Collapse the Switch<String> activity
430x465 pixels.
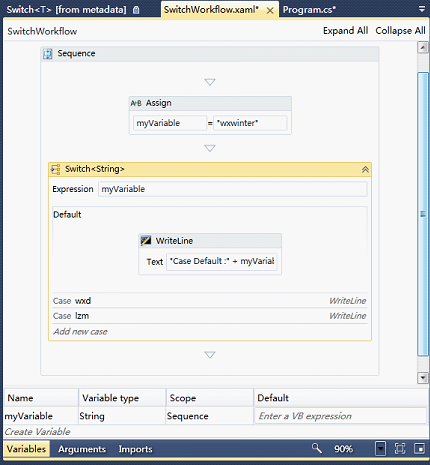tap(365, 169)
